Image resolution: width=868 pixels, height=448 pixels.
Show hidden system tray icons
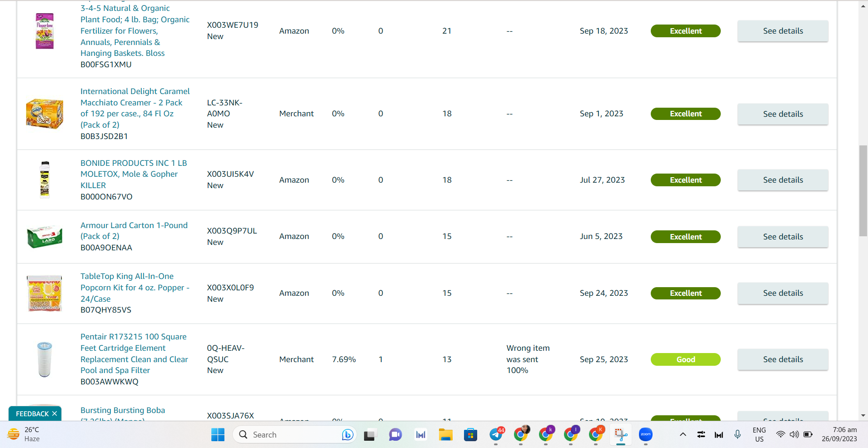coord(683,435)
